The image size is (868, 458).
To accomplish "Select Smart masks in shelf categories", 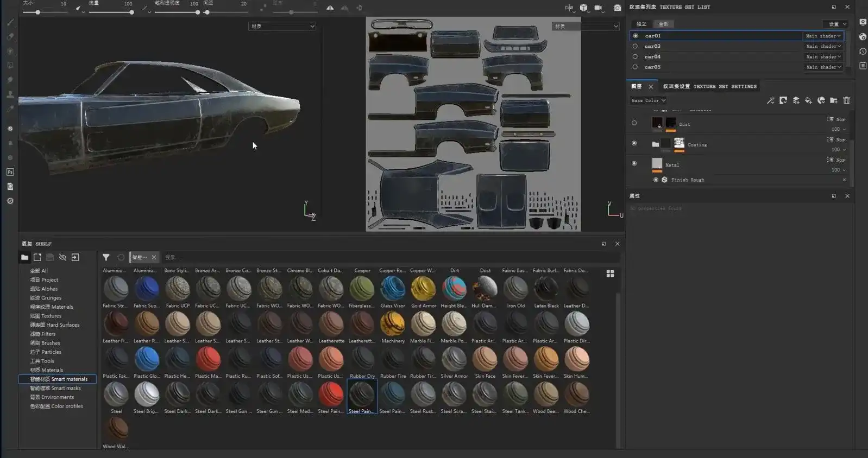I will tap(55, 388).
